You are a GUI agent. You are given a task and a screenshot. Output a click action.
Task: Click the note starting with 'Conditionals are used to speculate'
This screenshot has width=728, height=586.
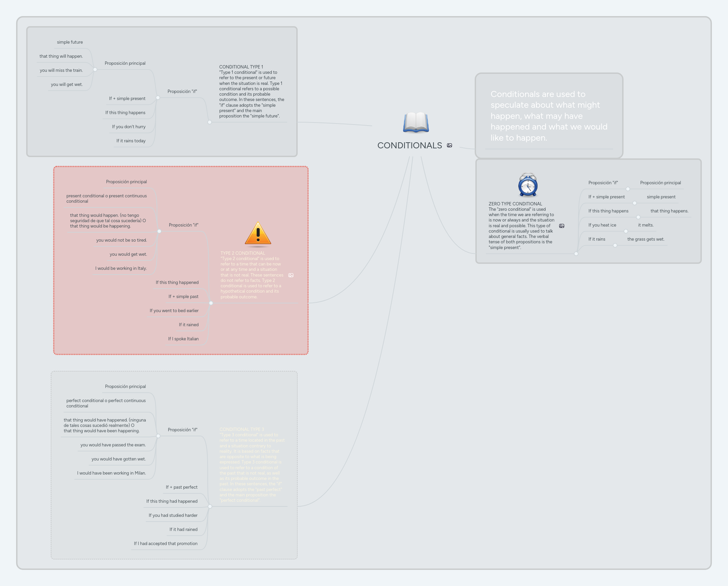click(x=548, y=116)
